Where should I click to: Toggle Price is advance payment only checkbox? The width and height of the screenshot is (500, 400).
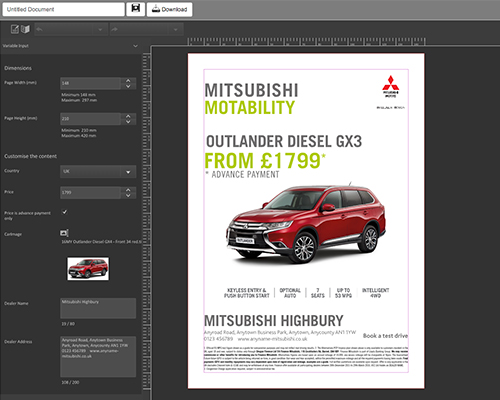[x=64, y=212]
